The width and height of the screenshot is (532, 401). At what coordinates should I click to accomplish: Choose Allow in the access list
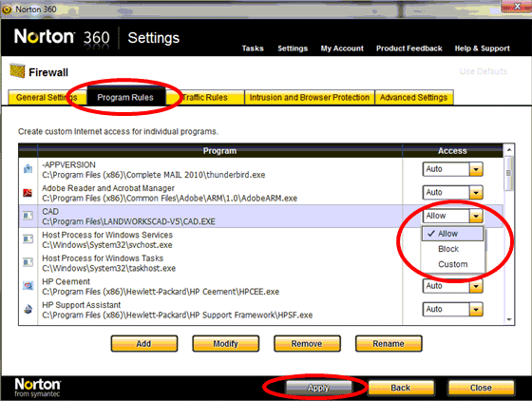(452, 234)
